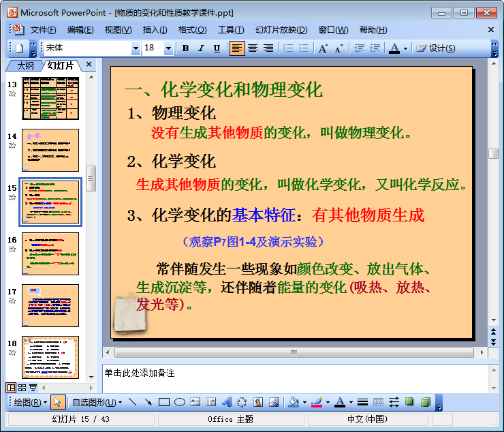Open line color dropdown arrow
Image resolution: width=504 pixels, height=432 pixels.
click(328, 403)
